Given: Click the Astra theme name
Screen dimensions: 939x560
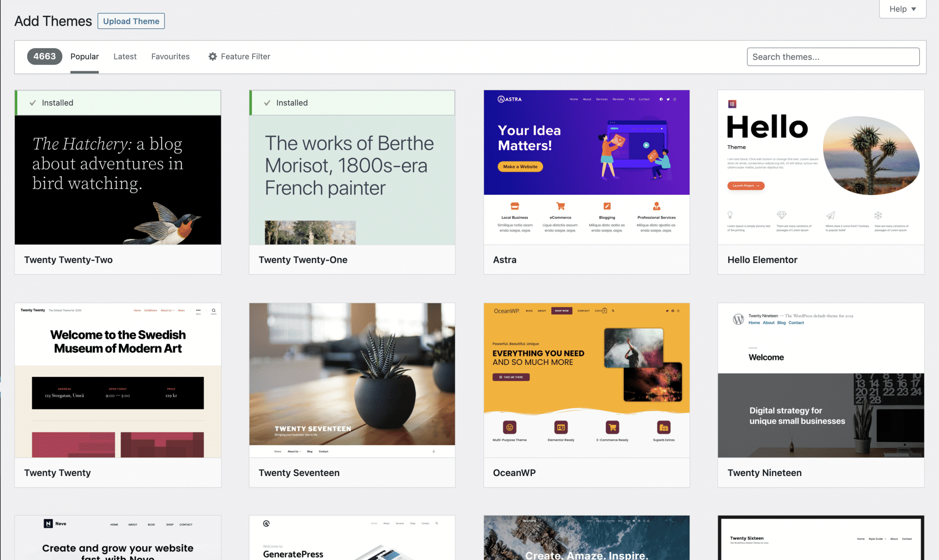Looking at the screenshot, I should 505,260.
